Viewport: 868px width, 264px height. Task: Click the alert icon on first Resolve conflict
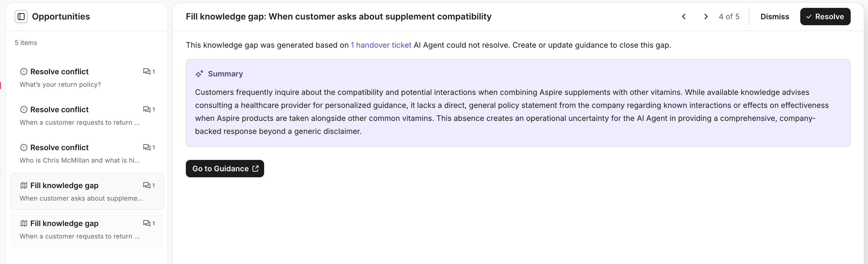pos(24,72)
